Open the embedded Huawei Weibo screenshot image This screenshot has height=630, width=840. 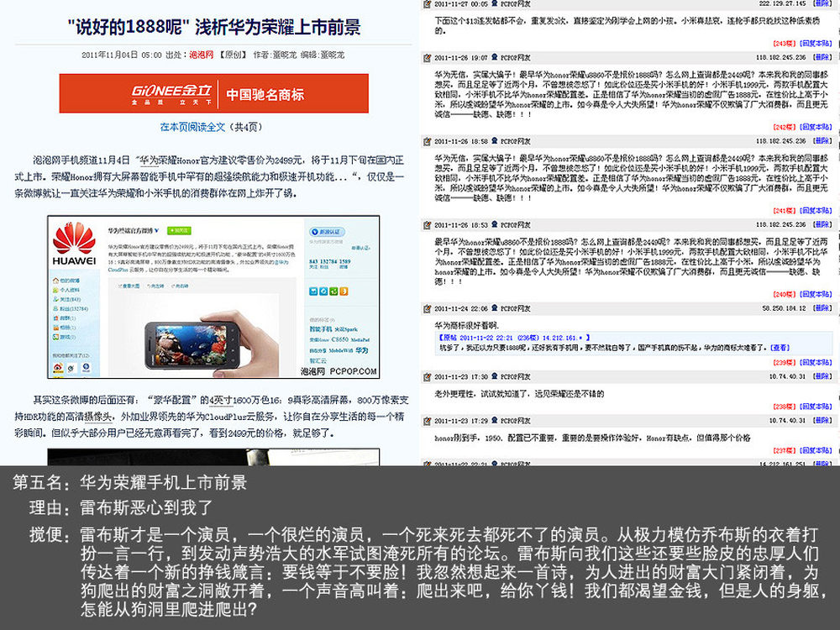point(213,297)
